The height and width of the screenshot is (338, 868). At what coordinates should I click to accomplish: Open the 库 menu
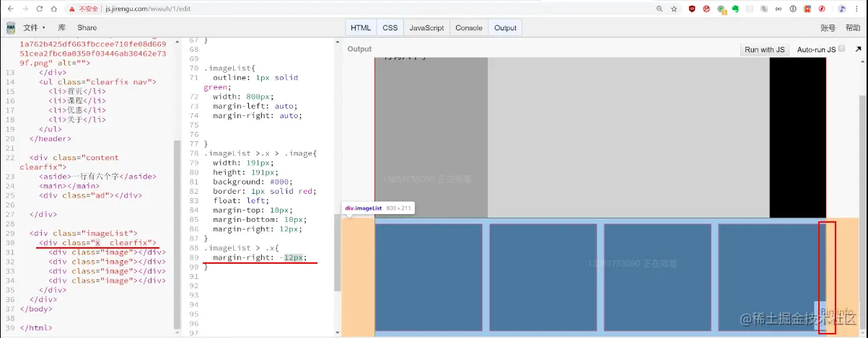[62, 27]
